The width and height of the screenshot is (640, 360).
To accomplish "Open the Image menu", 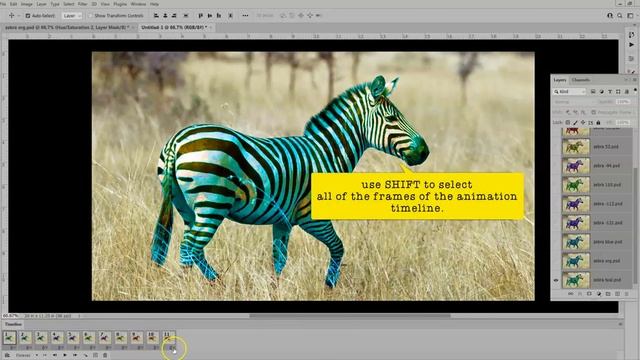I will (x=27, y=4).
